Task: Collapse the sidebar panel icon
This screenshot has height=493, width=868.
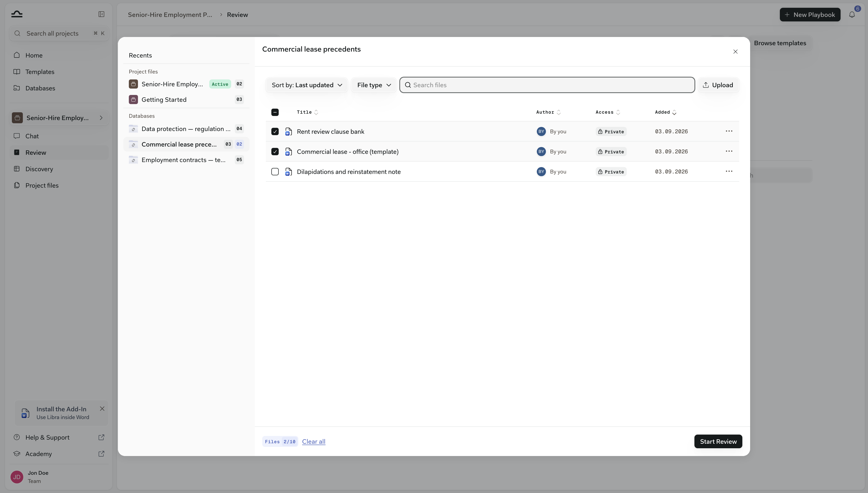Action: [x=101, y=14]
